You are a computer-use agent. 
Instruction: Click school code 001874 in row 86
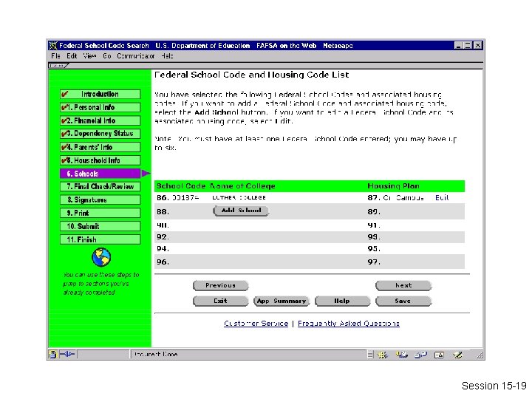click(x=185, y=198)
